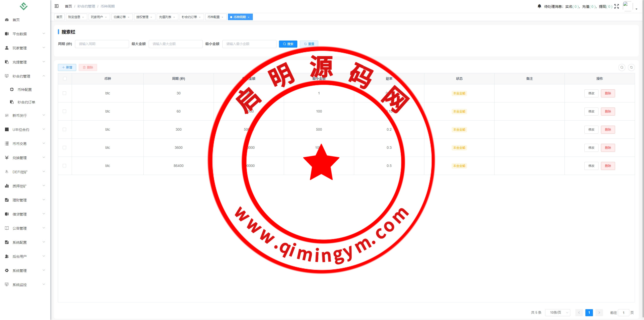Screen dimensions: 644x320
Task: Click the 周期 (秒) input field
Action: tap(102, 44)
